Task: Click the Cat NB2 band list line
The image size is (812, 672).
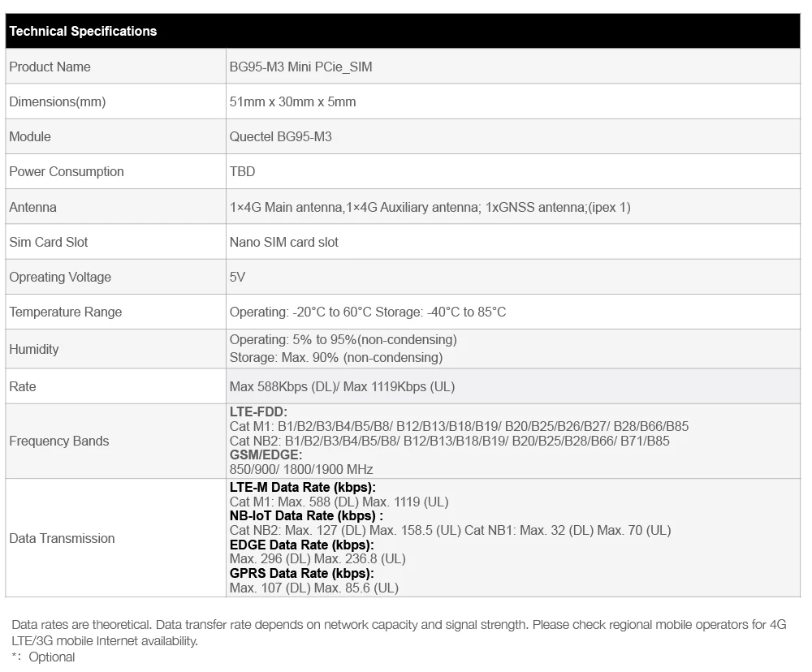Action: (x=450, y=441)
